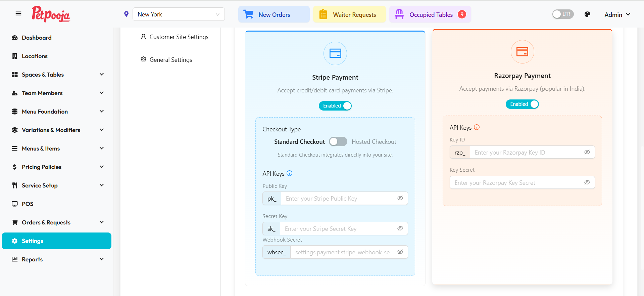Click the Spaces & Tables grid icon
This screenshot has height=296, width=644.
pyautogui.click(x=15, y=75)
